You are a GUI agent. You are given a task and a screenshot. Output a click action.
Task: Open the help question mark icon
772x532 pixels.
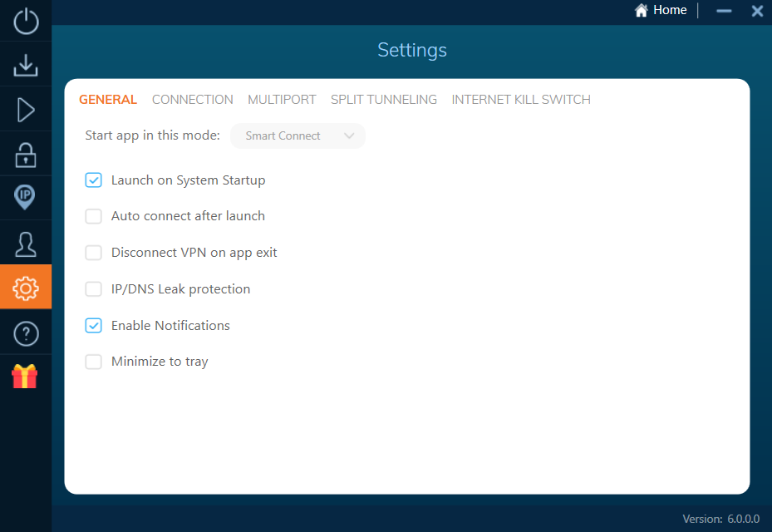[26, 333]
